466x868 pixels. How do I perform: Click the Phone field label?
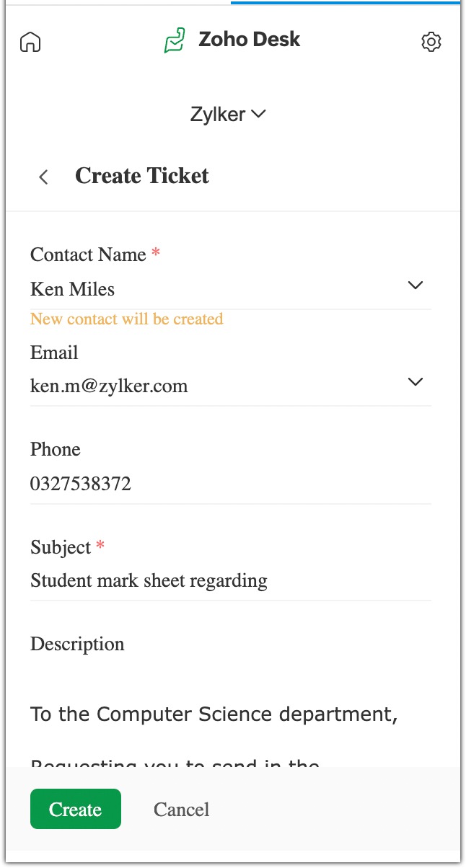[x=56, y=450]
